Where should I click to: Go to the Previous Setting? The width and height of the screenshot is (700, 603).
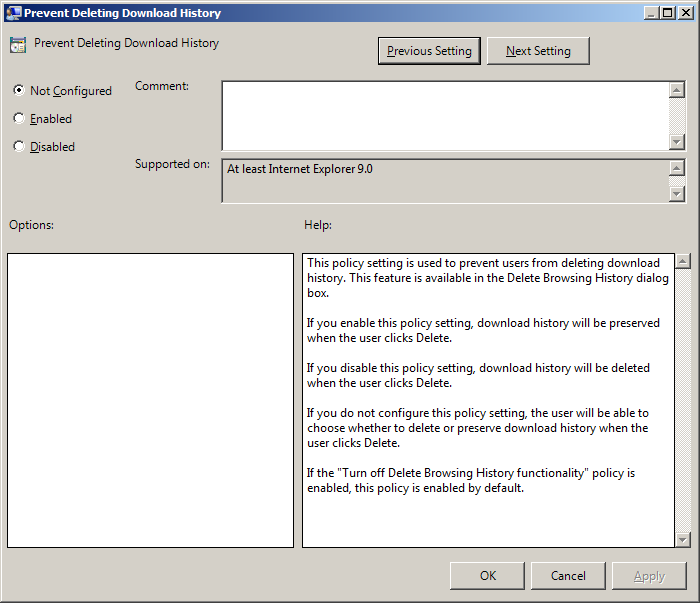tap(430, 51)
